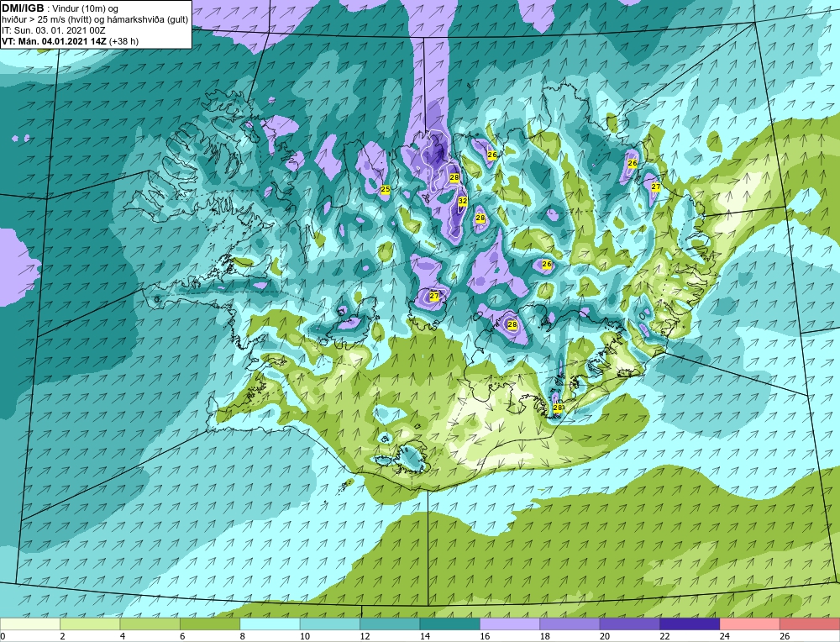Click the yellow gust label '32'

463,201
